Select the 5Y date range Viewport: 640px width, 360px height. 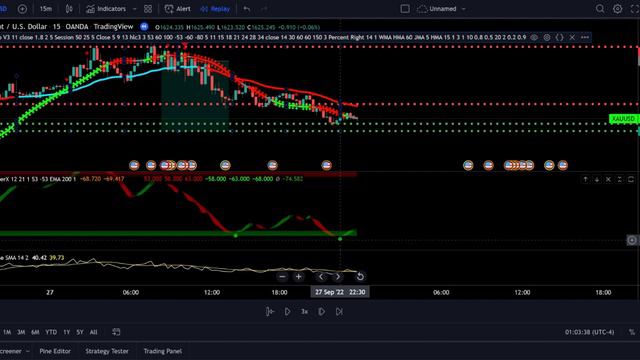pos(80,332)
